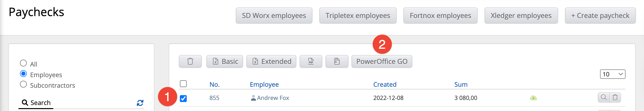Open magnifier view for paycheck 855
644x111 pixels.
point(603,97)
